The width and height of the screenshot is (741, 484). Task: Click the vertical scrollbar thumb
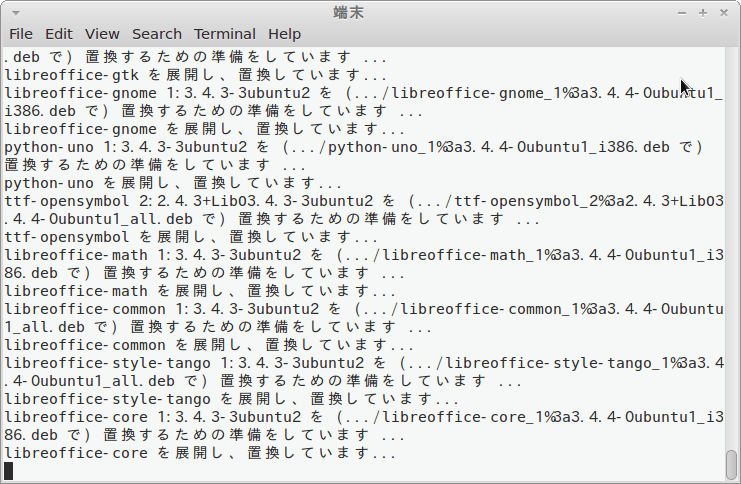tap(732, 464)
